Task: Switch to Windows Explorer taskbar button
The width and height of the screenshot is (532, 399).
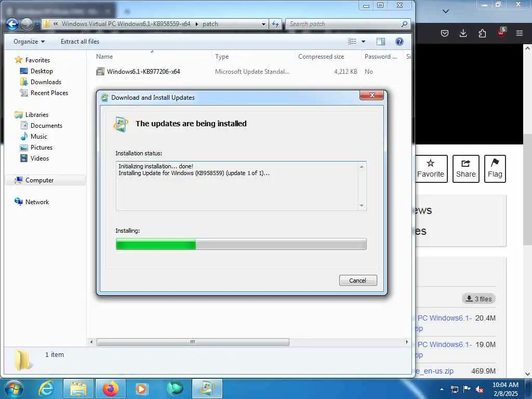Action: 78,389
